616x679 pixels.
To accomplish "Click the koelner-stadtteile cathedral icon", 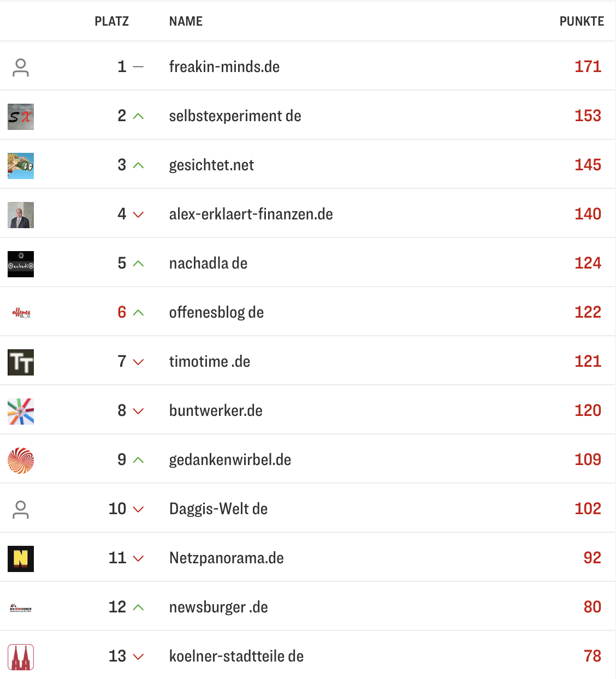I will (x=21, y=657).
